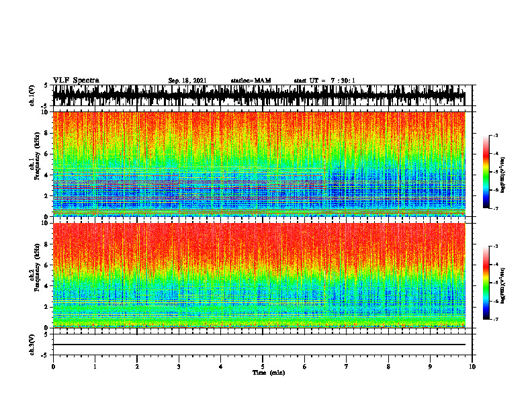The height and width of the screenshot is (411, 532).
Task: Click time-axis tick label "2"
Action: pos(137,367)
